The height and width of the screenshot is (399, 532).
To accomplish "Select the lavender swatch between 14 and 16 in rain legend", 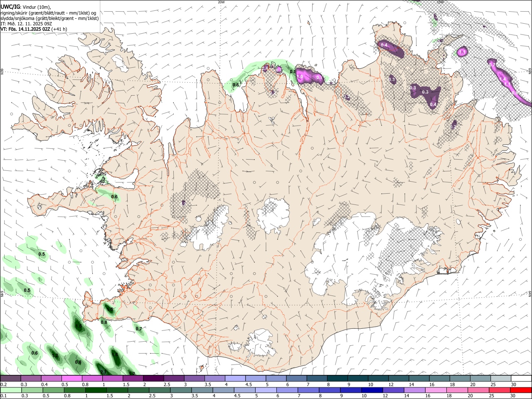I will click(x=414, y=390).
